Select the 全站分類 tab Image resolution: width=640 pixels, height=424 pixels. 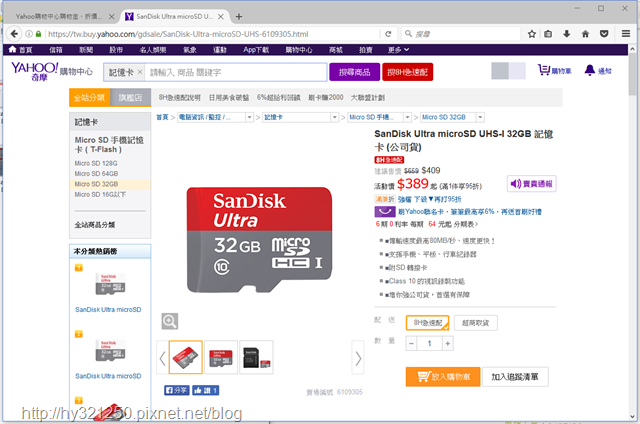89,98
